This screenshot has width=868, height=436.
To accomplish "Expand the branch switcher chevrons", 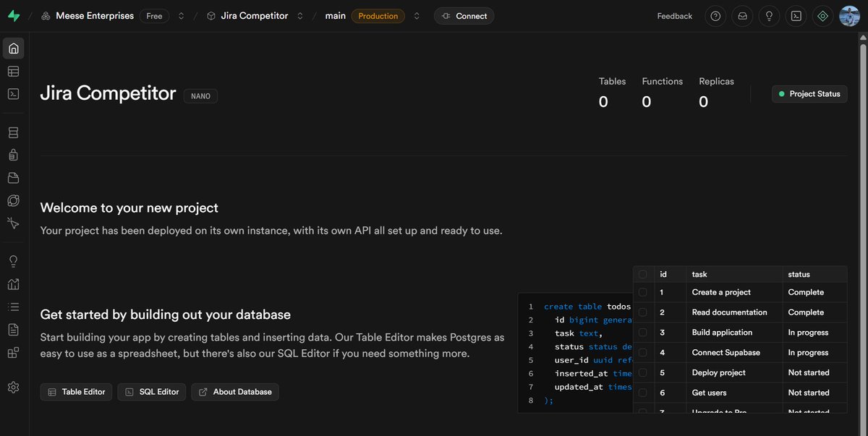I will pyautogui.click(x=417, y=16).
